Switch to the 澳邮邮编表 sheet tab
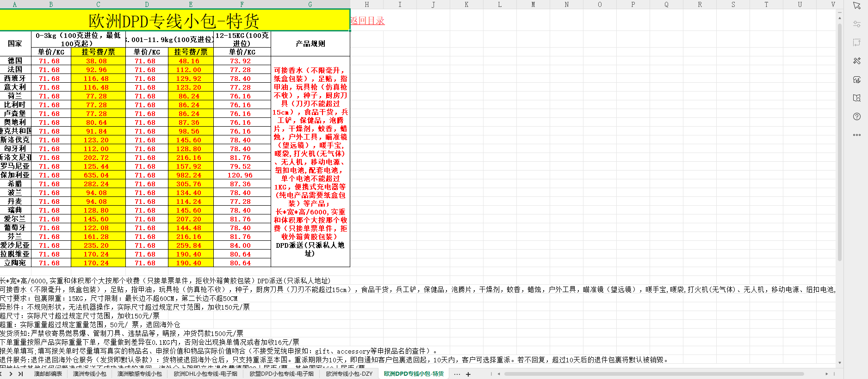Viewport: 868px width, 379px height. coord(48,374)
